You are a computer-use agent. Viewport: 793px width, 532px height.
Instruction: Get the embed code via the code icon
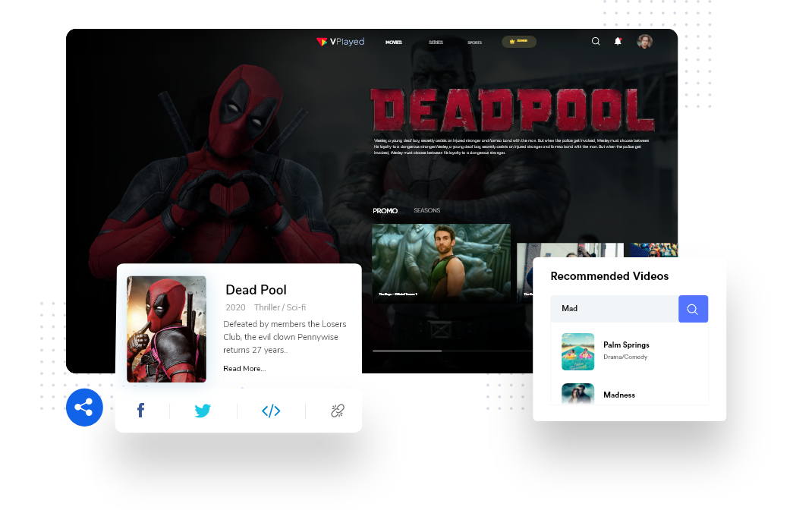point(271,411)
